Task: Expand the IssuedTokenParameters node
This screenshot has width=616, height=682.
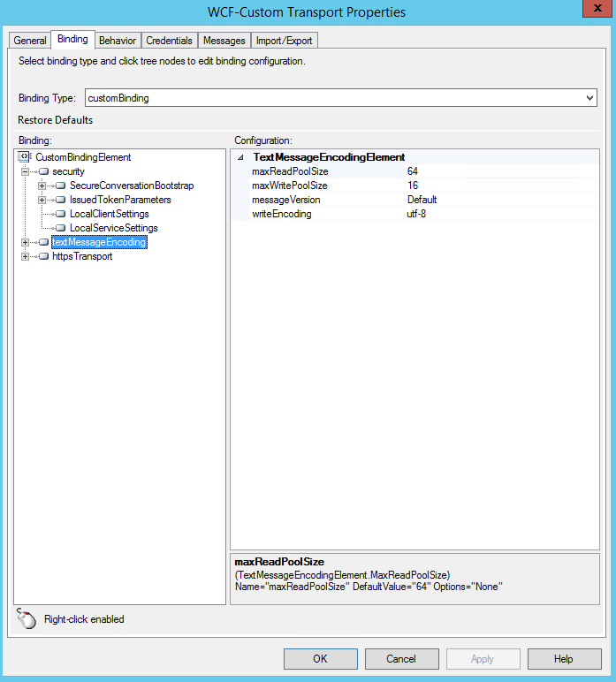Action: click(42, 200)
